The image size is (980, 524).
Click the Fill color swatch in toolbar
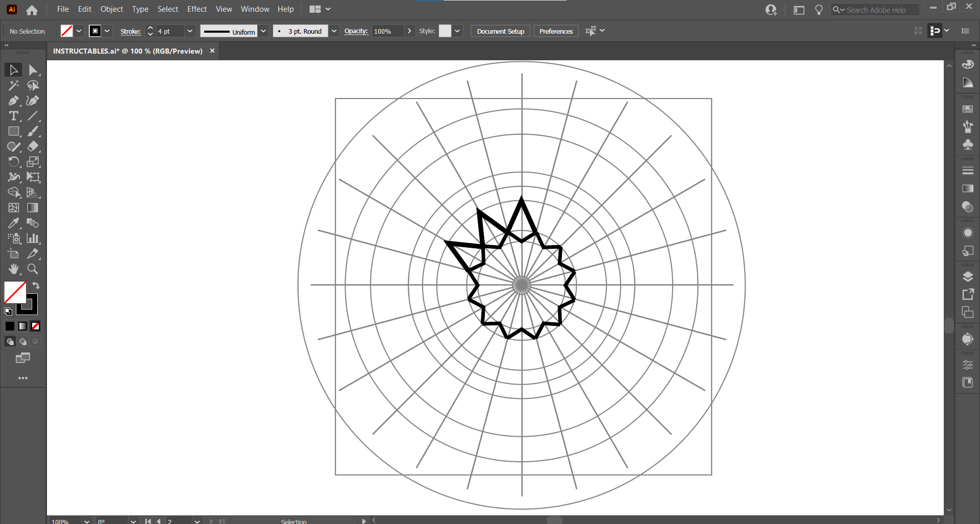tap(14, 292)
